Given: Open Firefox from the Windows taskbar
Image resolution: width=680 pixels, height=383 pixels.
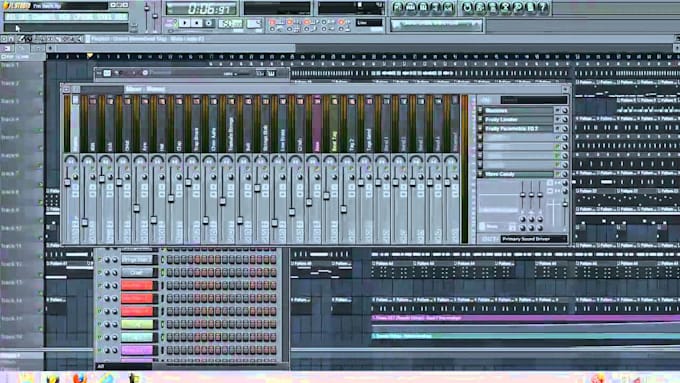Looking at the screenshot, I should pyautogui.click(x=79, y=378).
